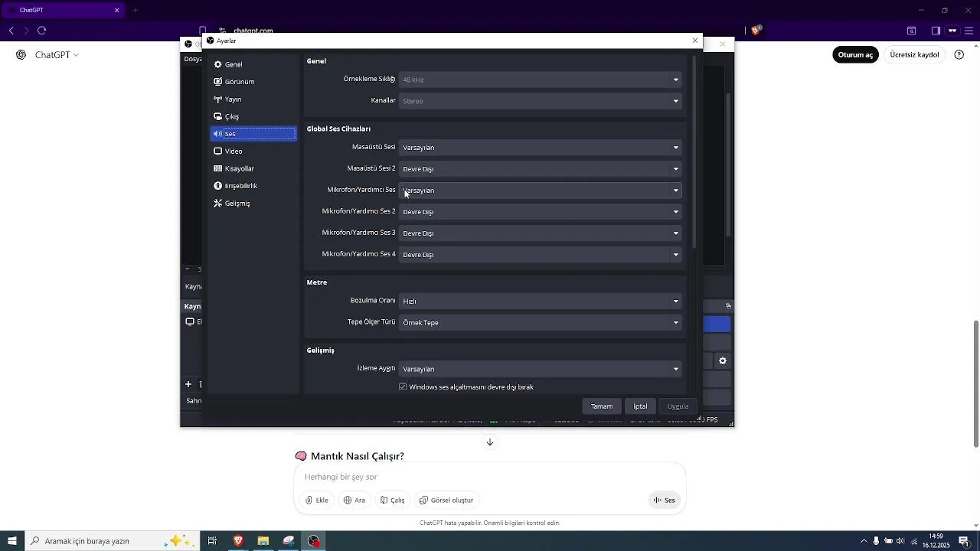Open Brave main menu hamburger icon
Screen dimensions: 980x551
pos(969,31)
